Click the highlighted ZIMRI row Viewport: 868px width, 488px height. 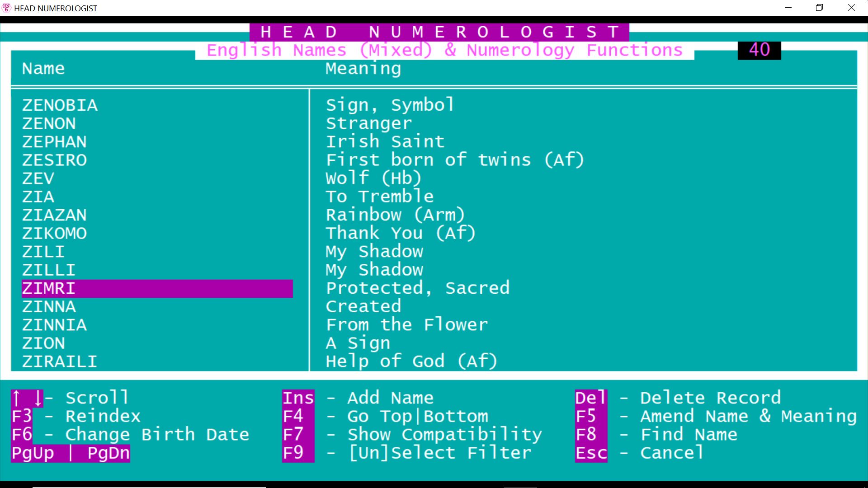coord(157,288)
